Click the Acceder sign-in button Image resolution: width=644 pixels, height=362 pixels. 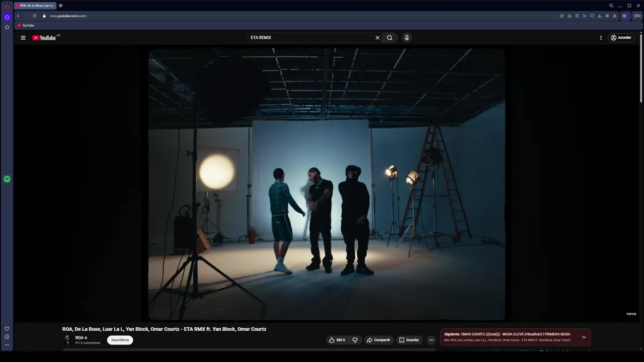[x=621, y=38]
